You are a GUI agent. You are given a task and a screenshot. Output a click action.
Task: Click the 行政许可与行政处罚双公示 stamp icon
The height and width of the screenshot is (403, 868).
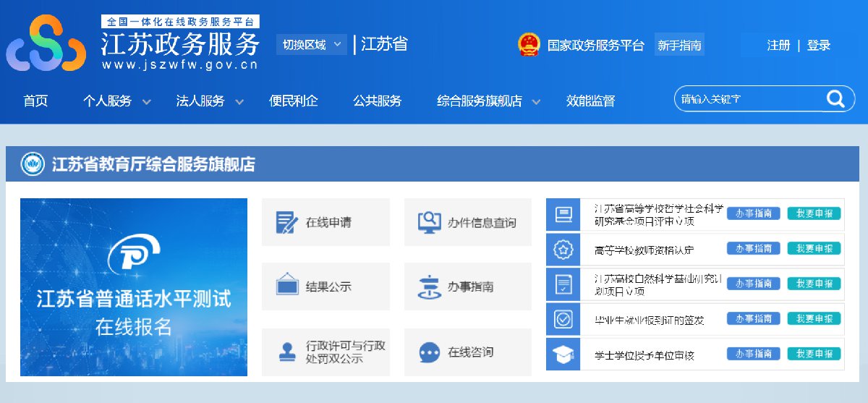[x=287, y=352]
